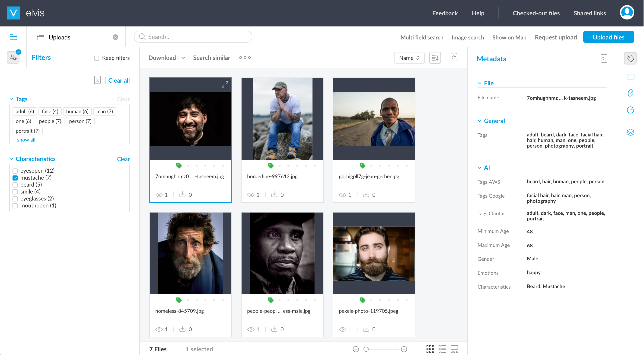Click the folder/collection panel icon

pyautogui.click(x=13, y=37)
